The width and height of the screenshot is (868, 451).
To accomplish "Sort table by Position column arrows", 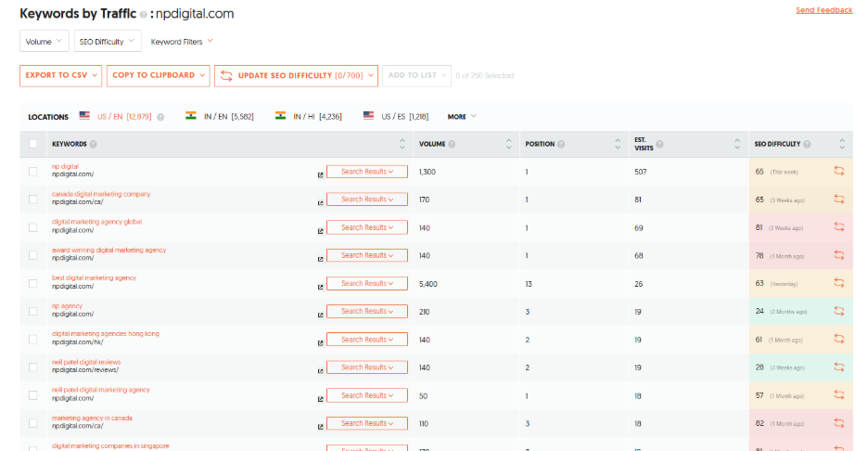I will (618, 144).
